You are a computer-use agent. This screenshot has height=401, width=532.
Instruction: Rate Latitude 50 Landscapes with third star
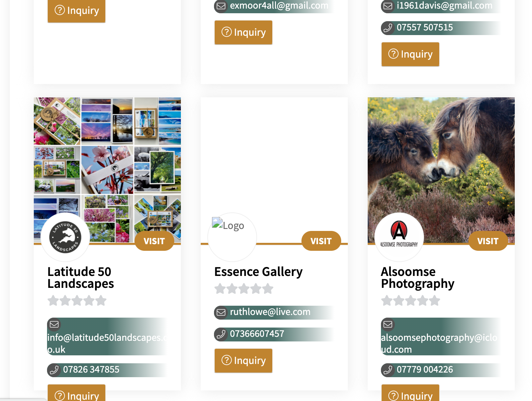pyautogui.click(x=77, y=301)
